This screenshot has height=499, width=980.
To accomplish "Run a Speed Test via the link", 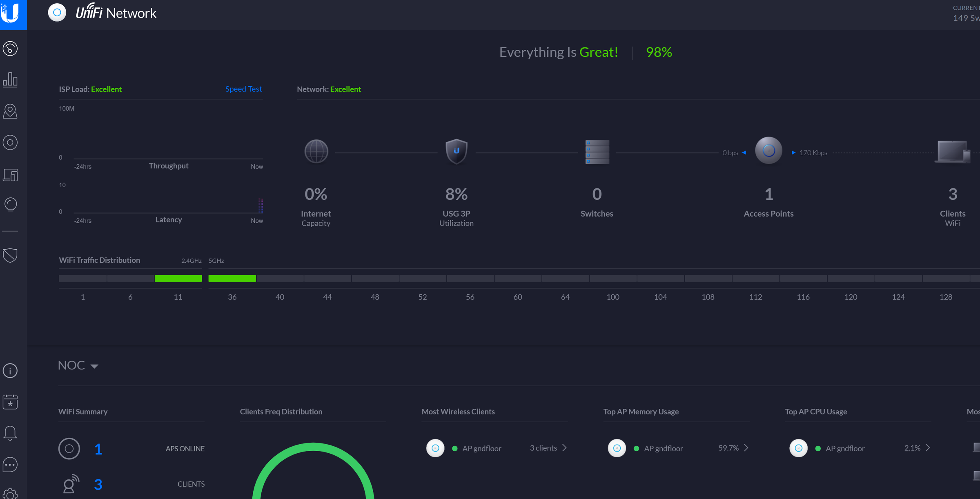I will coord(243,89).
